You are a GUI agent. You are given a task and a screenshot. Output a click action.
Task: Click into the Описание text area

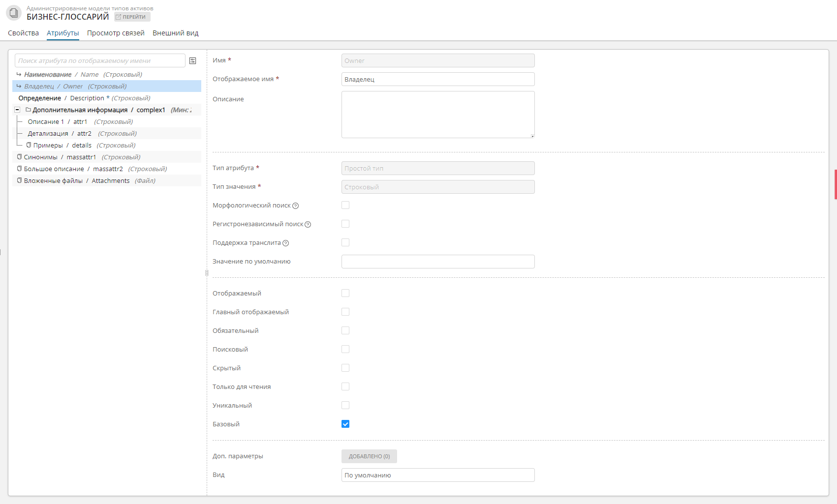(438, 115)
